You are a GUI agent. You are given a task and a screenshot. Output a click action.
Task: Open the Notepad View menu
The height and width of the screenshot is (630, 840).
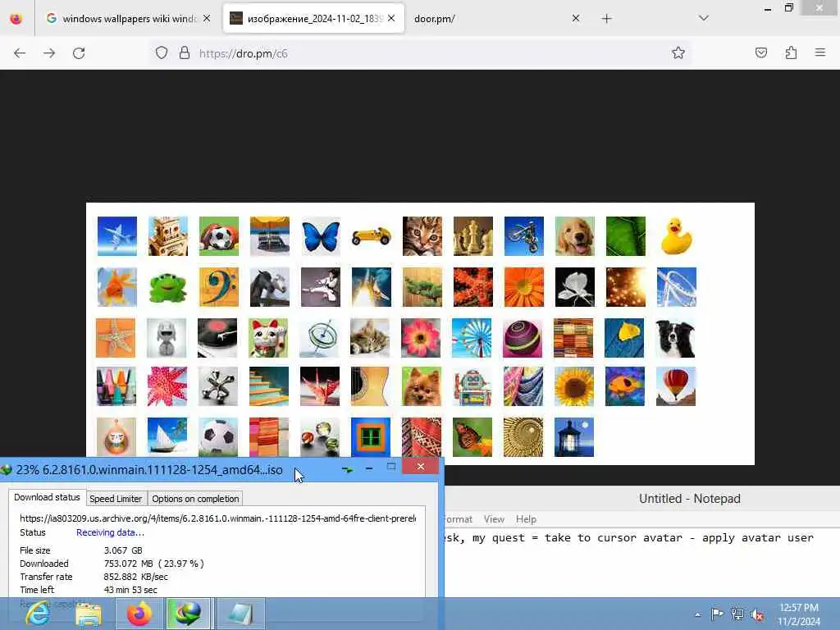point(494,519)
